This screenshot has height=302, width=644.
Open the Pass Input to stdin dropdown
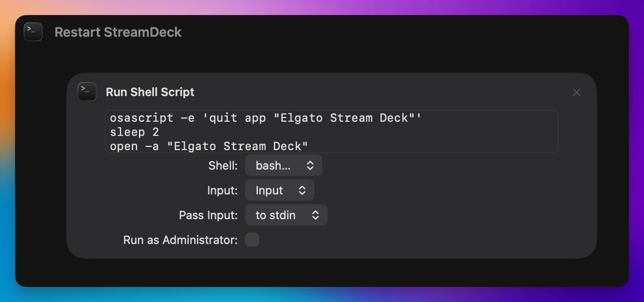[286, 215]
